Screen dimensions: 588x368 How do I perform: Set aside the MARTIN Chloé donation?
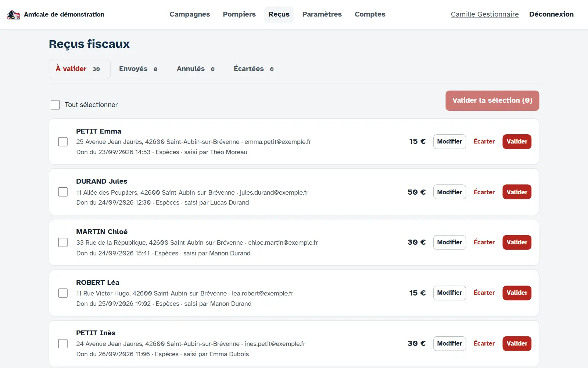pyautogui.click(x=484, y=243)
